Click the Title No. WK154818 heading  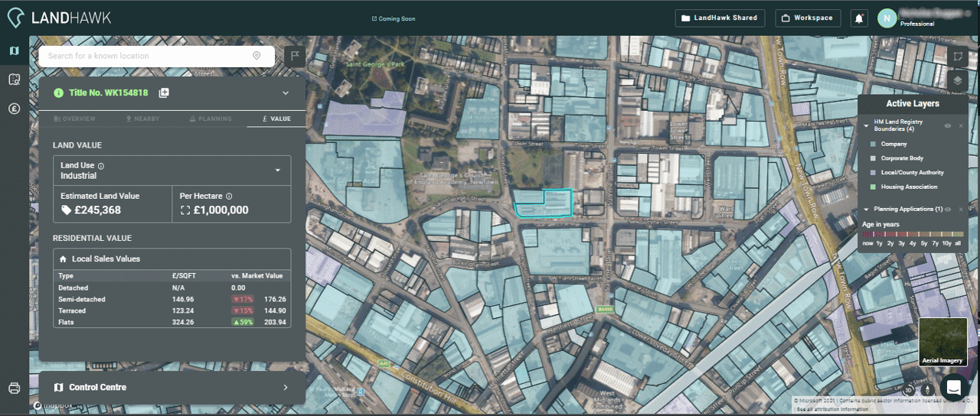point(108,93)
